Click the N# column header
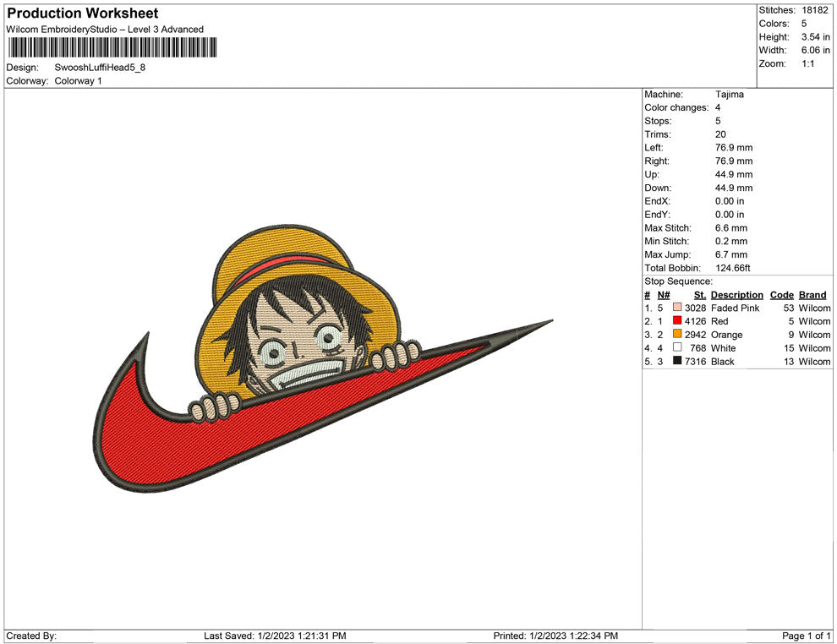837x644 pixels. point(664,295)
